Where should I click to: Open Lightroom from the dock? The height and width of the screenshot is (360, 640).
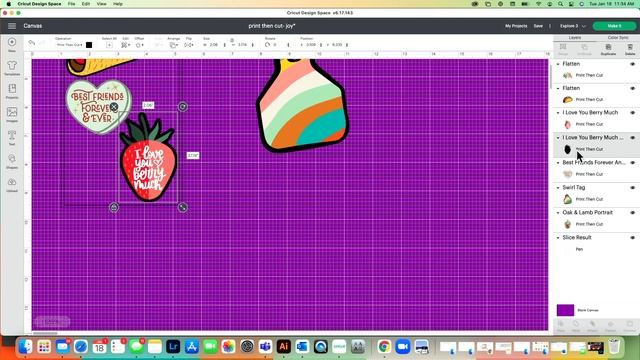pos(173,347)
